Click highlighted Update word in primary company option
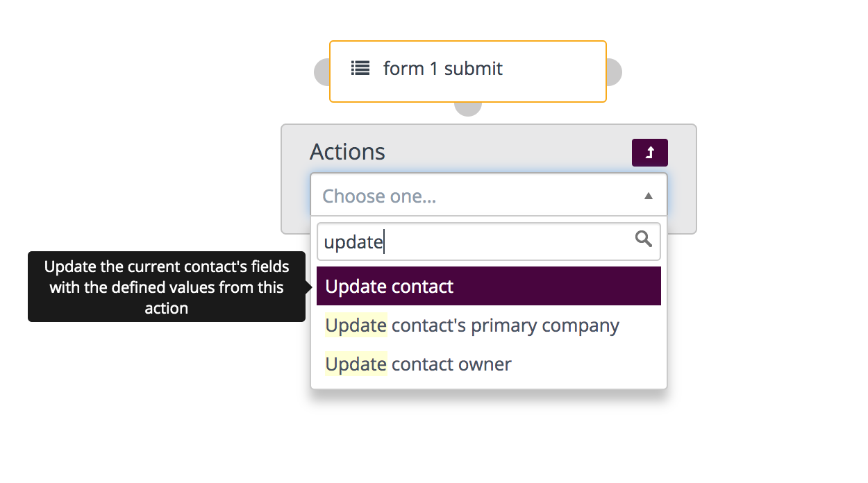This screenshot has width=868, height=483. (x=356, y=325)
